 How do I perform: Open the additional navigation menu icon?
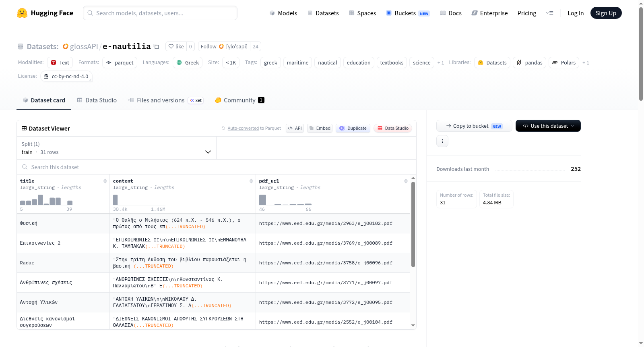pos(549,13)
